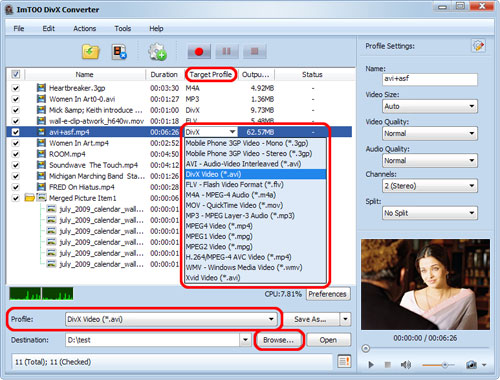This screenshot has width=500, height=380.
Task: Open the Channels dropdown
Action: click(430, 186)
